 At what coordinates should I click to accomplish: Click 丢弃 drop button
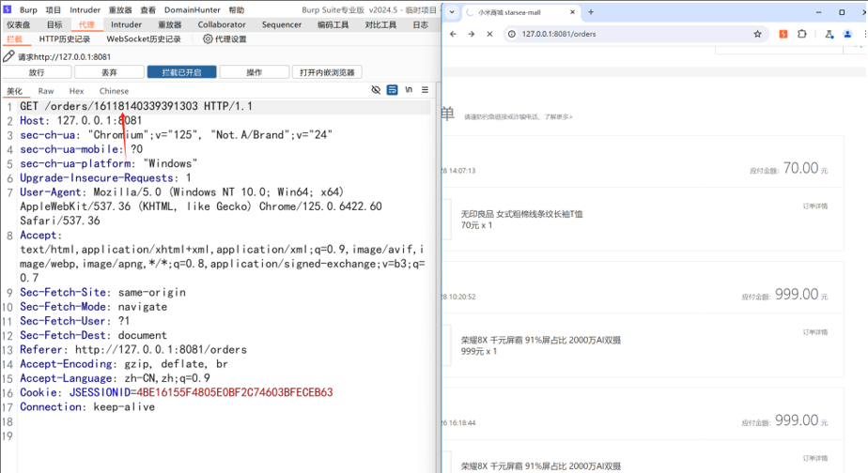[109, 72]
